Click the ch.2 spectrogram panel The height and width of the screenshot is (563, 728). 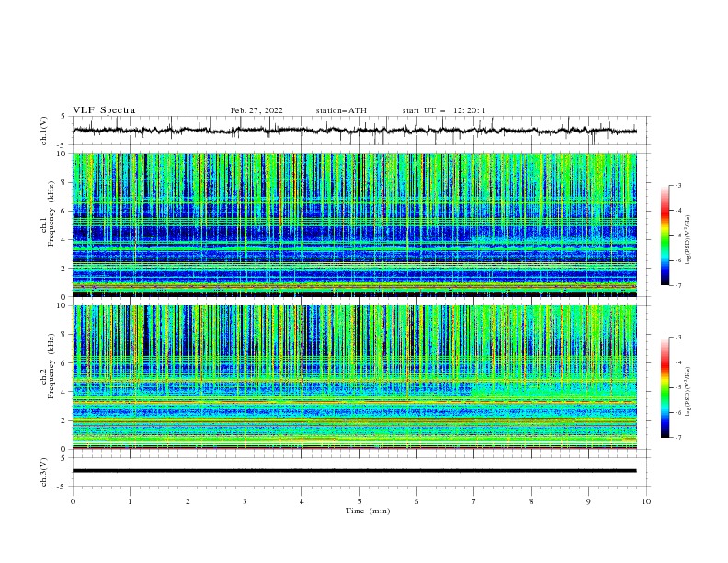pos(354,377)
